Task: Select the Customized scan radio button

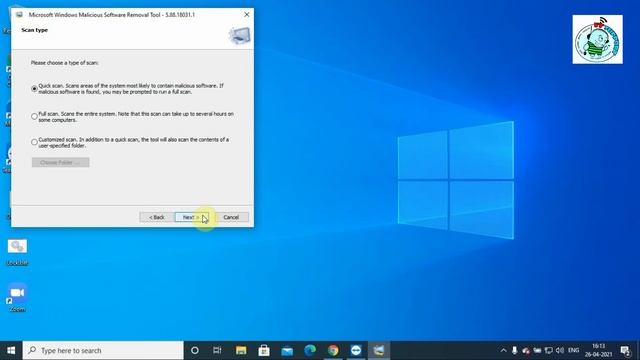Action: point(34,142)
